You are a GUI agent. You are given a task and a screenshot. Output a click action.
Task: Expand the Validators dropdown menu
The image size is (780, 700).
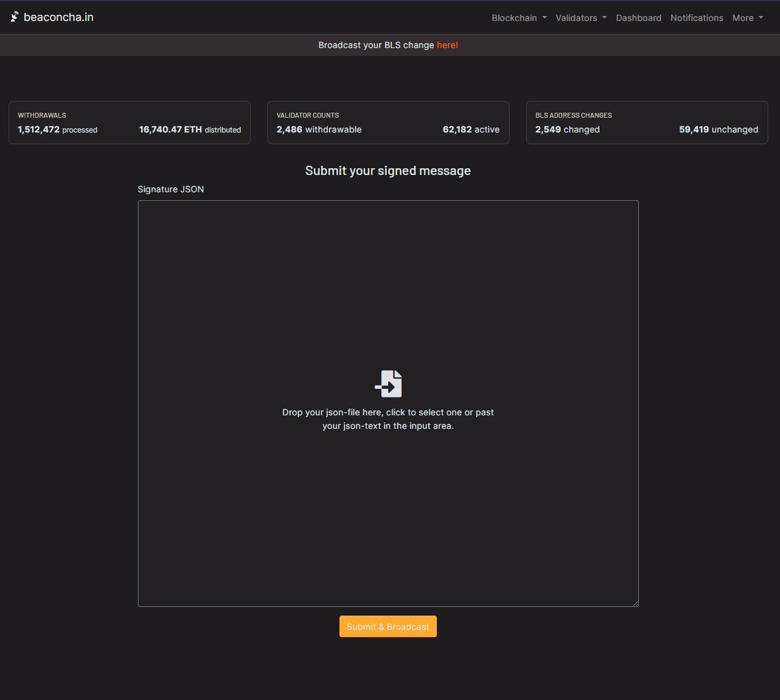[580, 18]
